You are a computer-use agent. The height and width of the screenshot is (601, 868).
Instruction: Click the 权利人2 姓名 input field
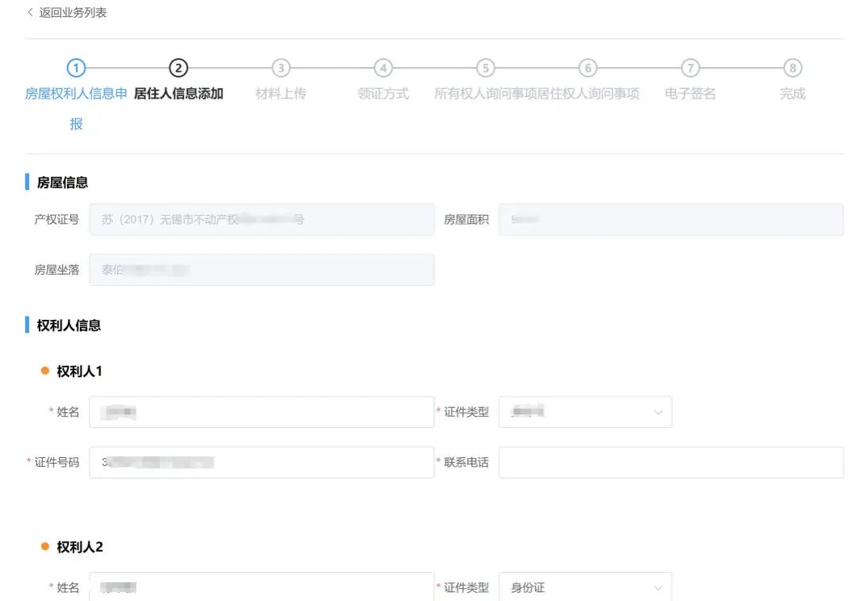click(261, 588)
